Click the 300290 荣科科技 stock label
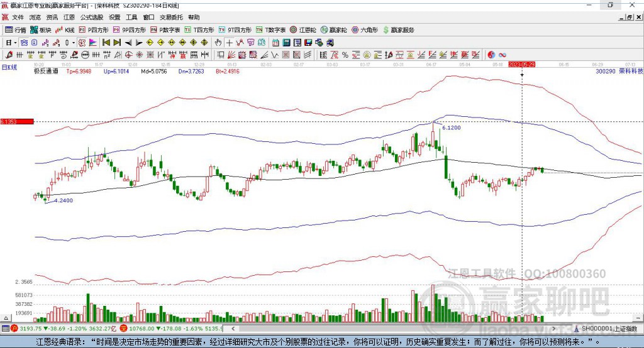This screenshot has height=348, width=644. click(619, 72)
